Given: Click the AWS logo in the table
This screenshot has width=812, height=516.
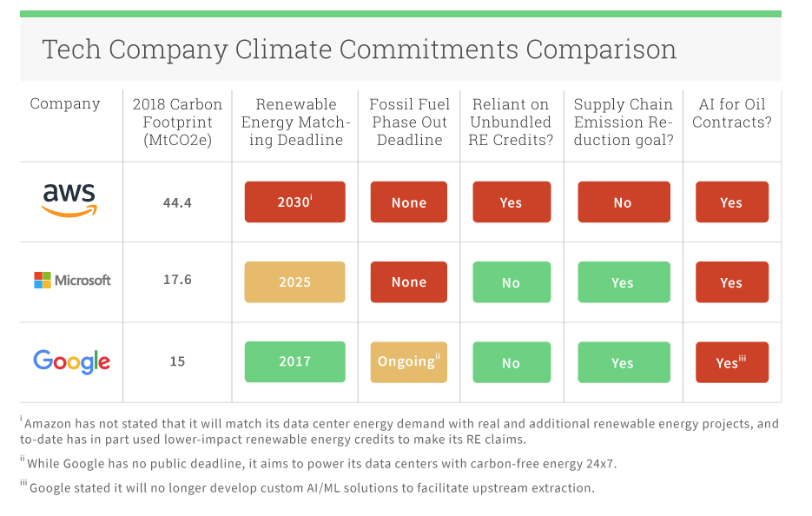Looking at the screenshot, I should (70, 202).
